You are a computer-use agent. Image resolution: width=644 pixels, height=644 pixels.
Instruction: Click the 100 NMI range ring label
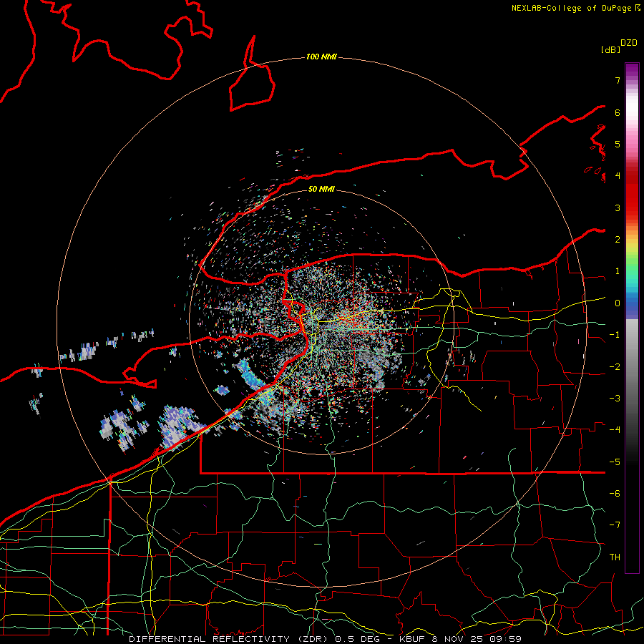point(321,57)
